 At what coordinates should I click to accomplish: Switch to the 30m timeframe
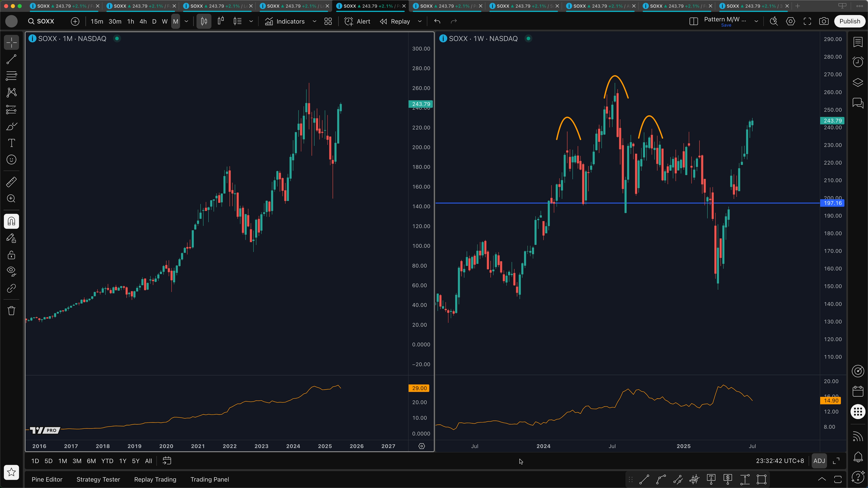[115, 21]
